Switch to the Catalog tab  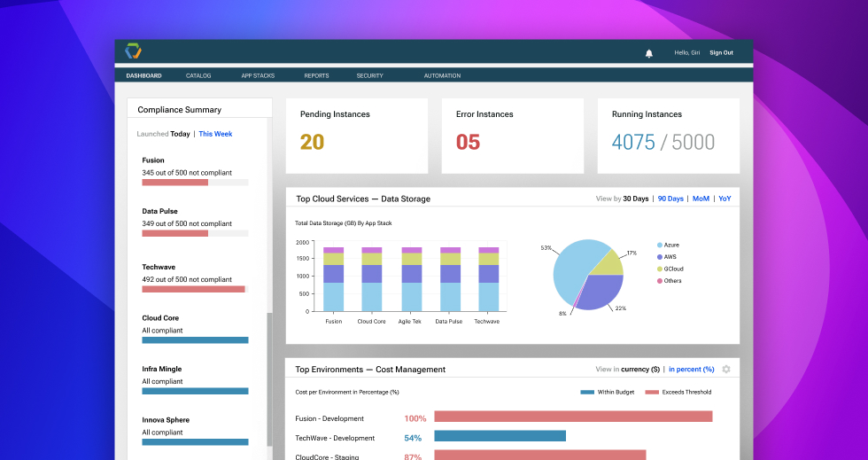198,75
